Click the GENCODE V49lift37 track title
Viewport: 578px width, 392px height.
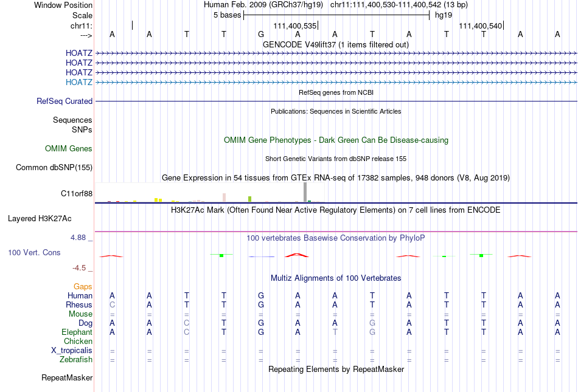(336, 44)
